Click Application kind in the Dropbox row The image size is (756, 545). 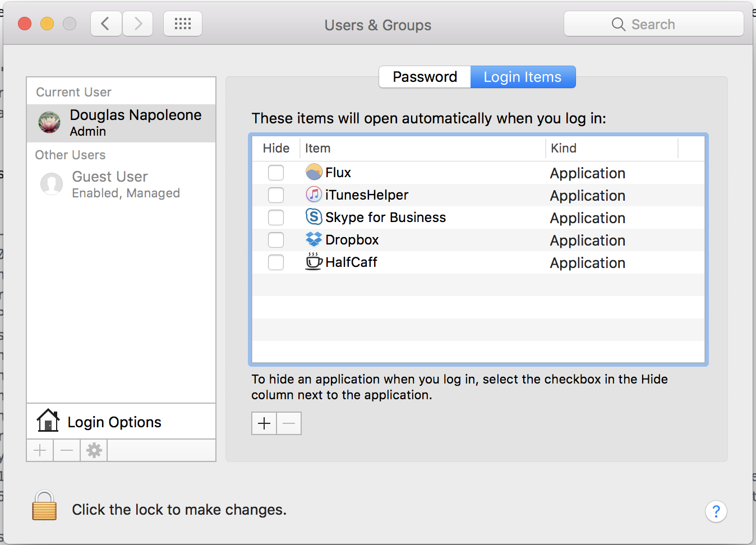point(588,241)
